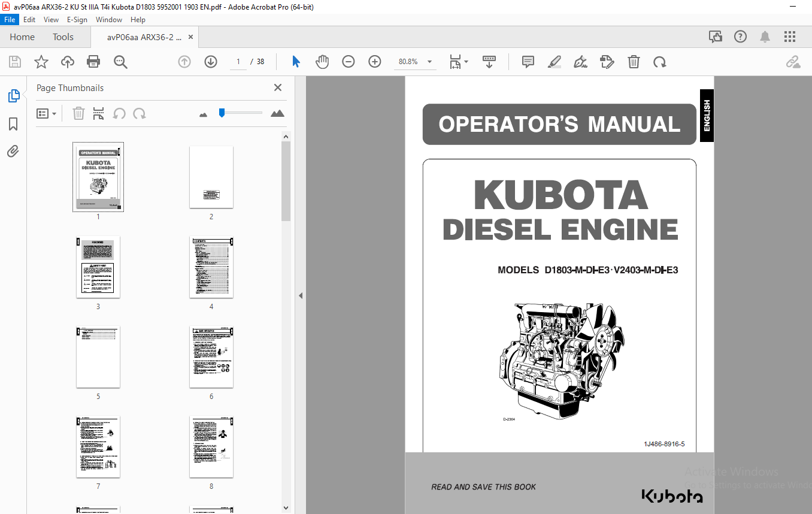Viewport: 812px width, 514px height.
Task: Click the scrolling mode keyboard icon
Action: pyautogui.click(x=489, y=62)
